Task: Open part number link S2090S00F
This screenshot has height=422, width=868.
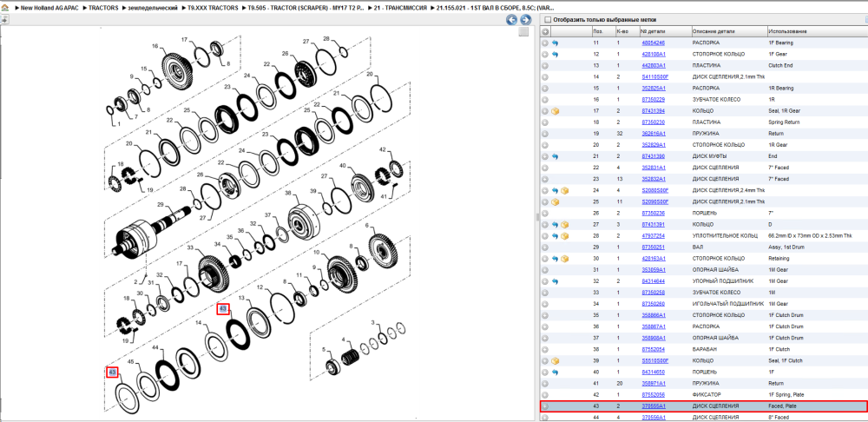Action: [x=654, y=201]
